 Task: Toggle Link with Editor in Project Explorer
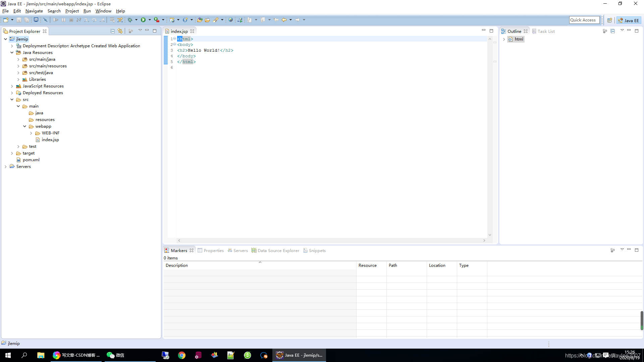click(120, 31)
